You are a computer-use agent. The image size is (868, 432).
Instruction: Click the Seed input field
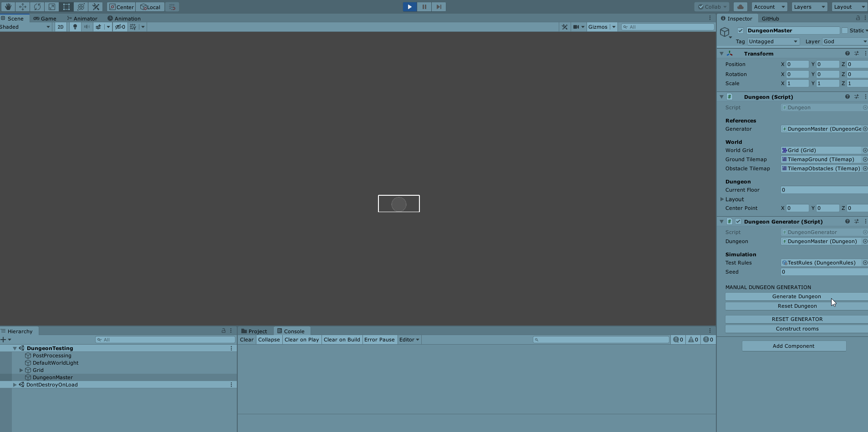coord(824,272)
